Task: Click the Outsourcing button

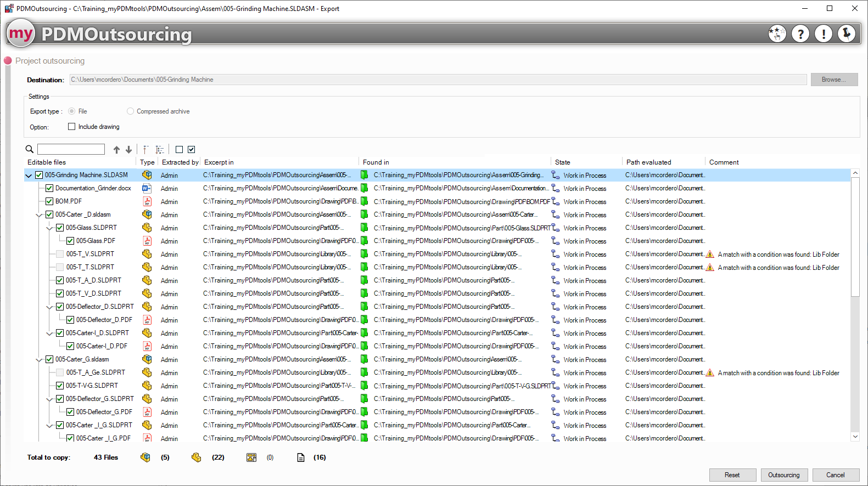Action: (x=783, y=475)
